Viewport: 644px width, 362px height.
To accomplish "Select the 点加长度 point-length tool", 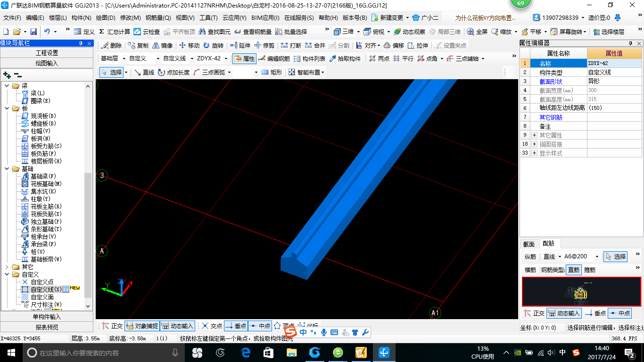I will (174, 72).
